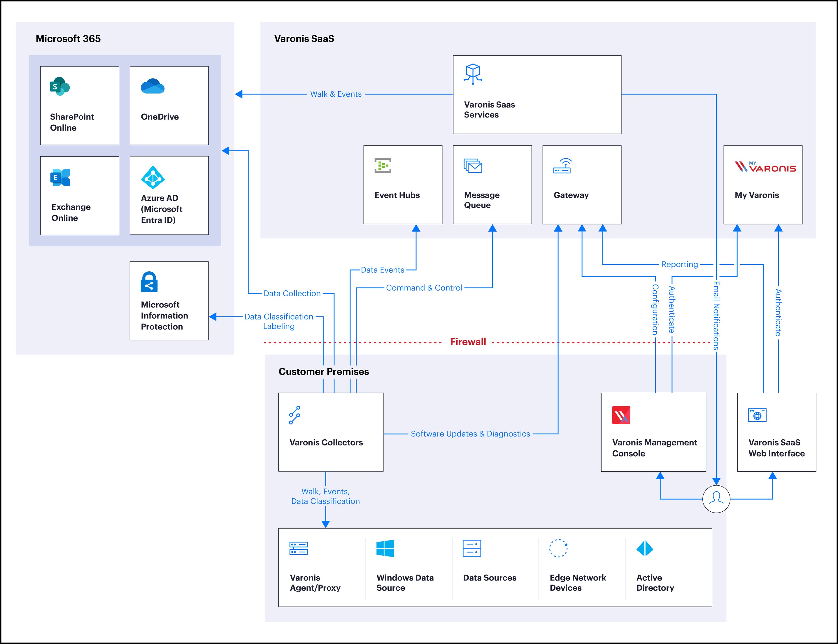Click the Firewall dotted red divider label

coord(469,341)
